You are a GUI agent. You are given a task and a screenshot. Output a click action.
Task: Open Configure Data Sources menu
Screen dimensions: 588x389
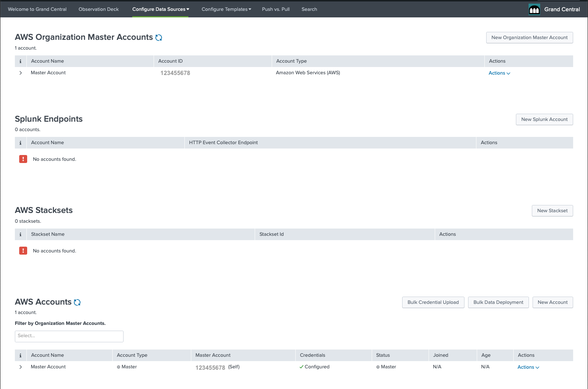coord(160,9)
